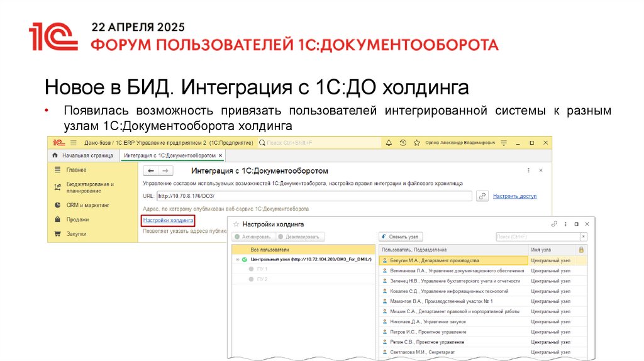Screen dimensions: 644x361
Task: Click the back arrow navigation button
Action: (151, 170)
